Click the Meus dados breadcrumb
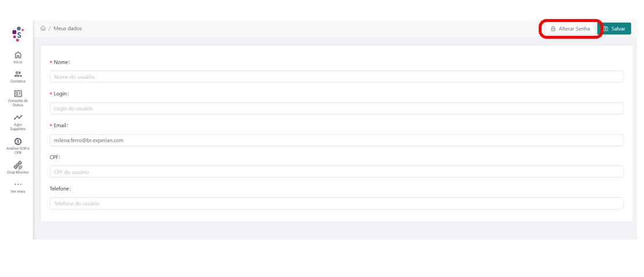Image resolution: width=644 pixels, height=277 pixels. 68,28
